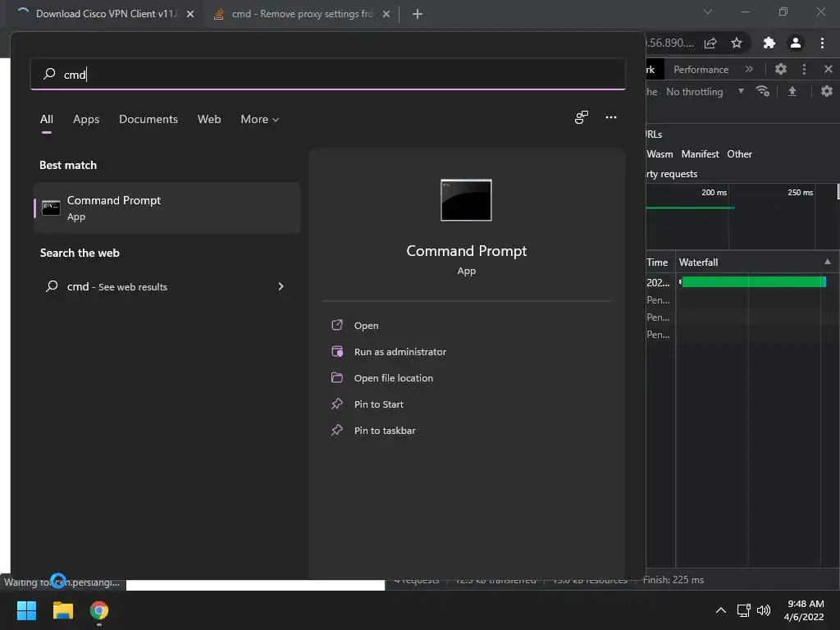Switch to DevTools Performance tab
Image resolution: width=840 pixels, height=630 pixels.
701,69
